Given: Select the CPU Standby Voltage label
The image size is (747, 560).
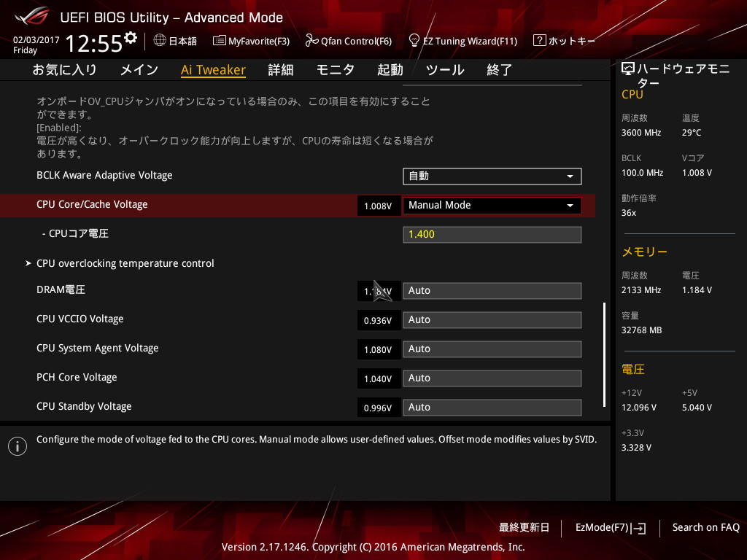Looking at the screenshot, I should (84, 406).
